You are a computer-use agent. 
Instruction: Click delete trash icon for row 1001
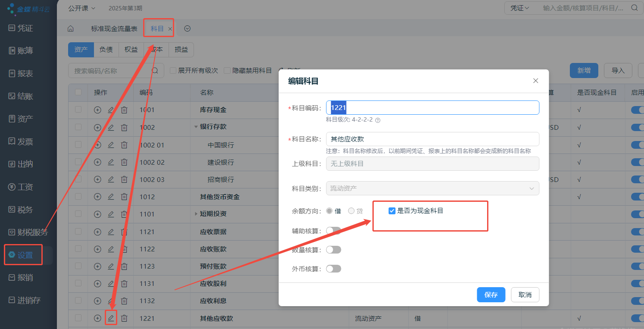tap(124, 110)
